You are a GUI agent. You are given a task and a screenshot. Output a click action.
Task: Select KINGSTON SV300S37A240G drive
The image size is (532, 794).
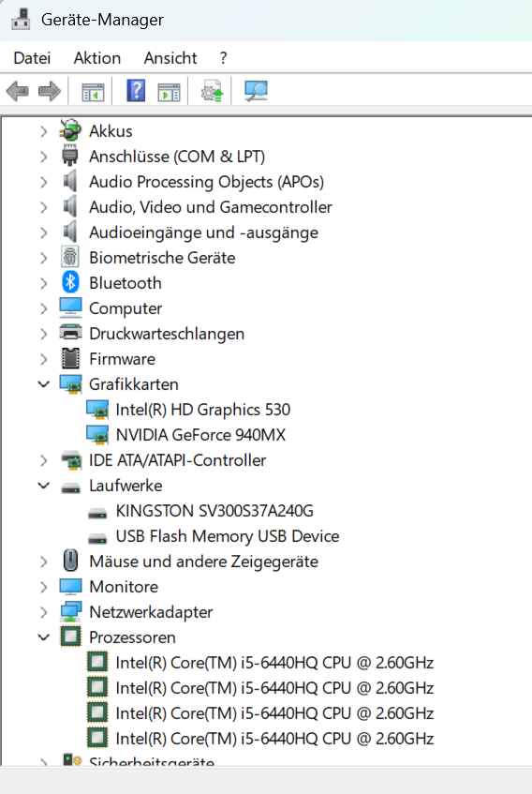(214, 511)
